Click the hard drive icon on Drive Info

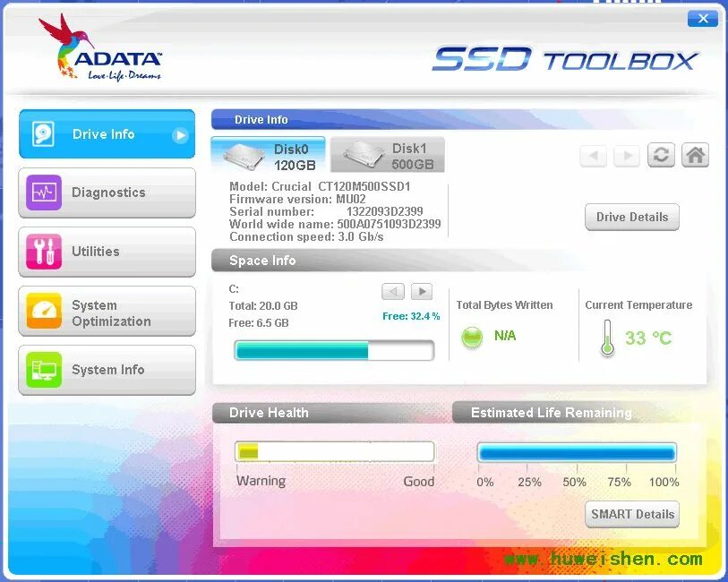[43, 134]
